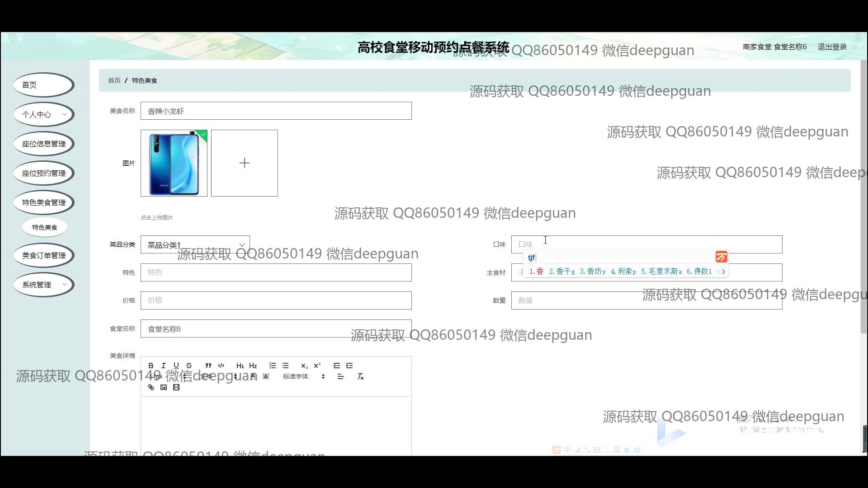Open the 菜品分类 dropdown
The height and width of the screenshot is (488, 868).
pos(195,244)
